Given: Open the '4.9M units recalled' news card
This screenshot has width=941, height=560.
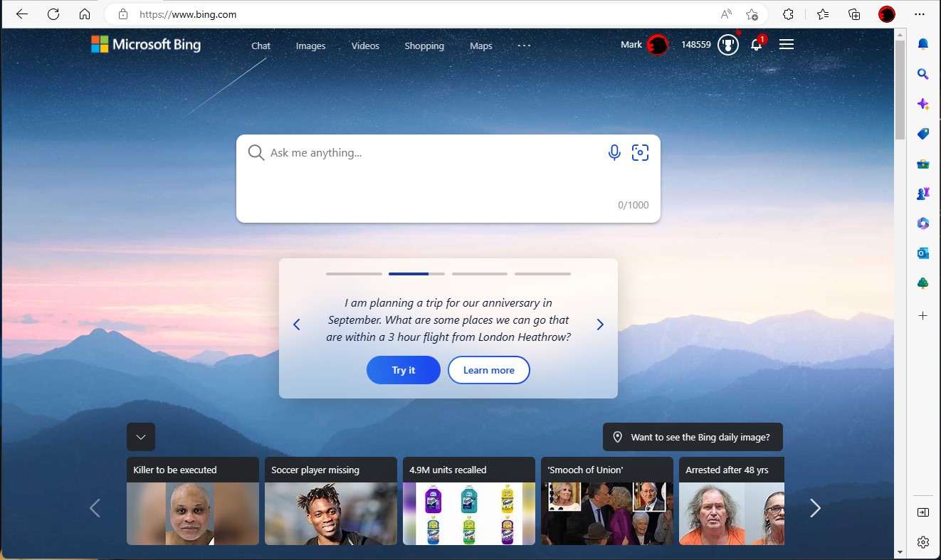Looking at the screenshot, I should (468, 501).
